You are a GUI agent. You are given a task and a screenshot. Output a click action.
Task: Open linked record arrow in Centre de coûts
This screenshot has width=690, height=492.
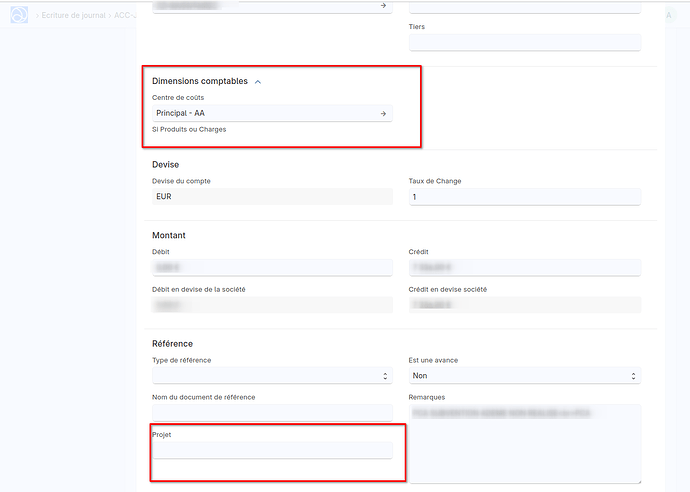tap(383, 114)
